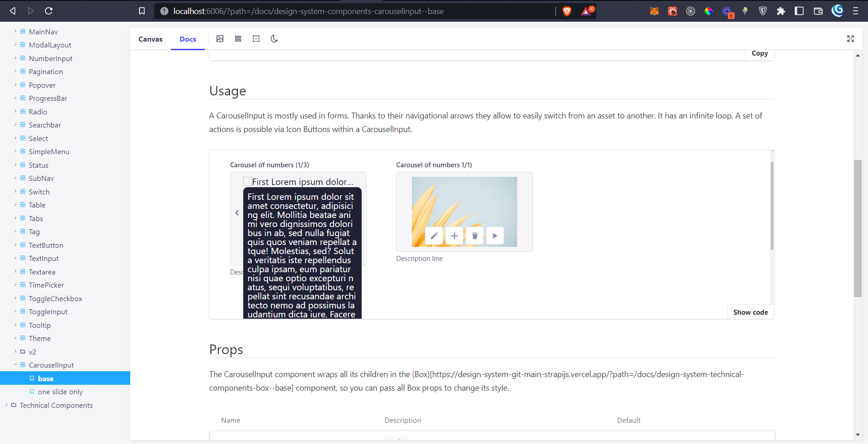Screen dimensions: 868x444
Task: Click the Copy button above Usage
Action: [x=759, y=53]
